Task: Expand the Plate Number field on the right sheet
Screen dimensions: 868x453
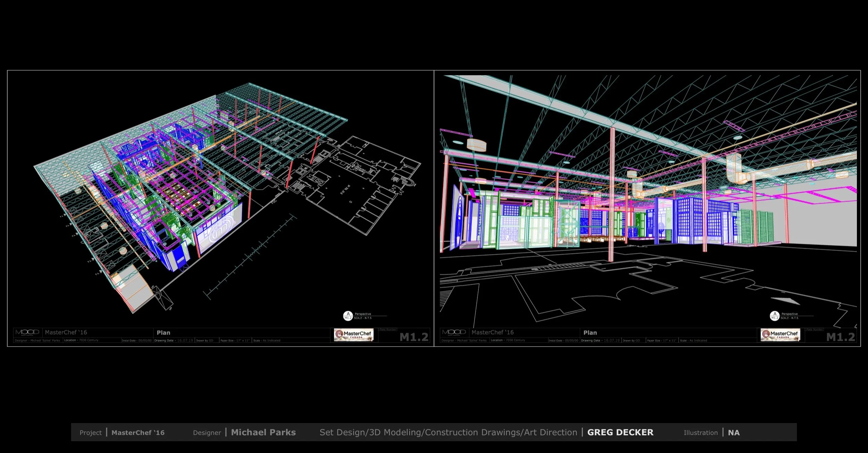Action: click(814, 329)
